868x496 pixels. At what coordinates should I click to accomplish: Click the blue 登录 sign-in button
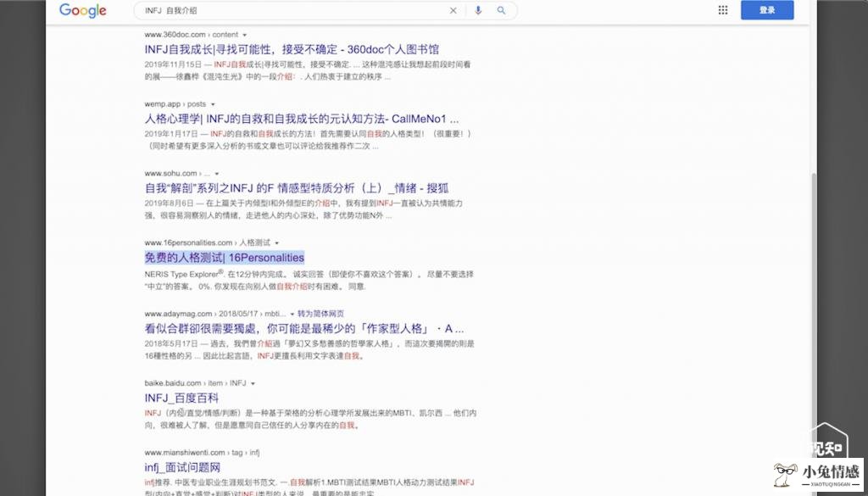(767, 10)
